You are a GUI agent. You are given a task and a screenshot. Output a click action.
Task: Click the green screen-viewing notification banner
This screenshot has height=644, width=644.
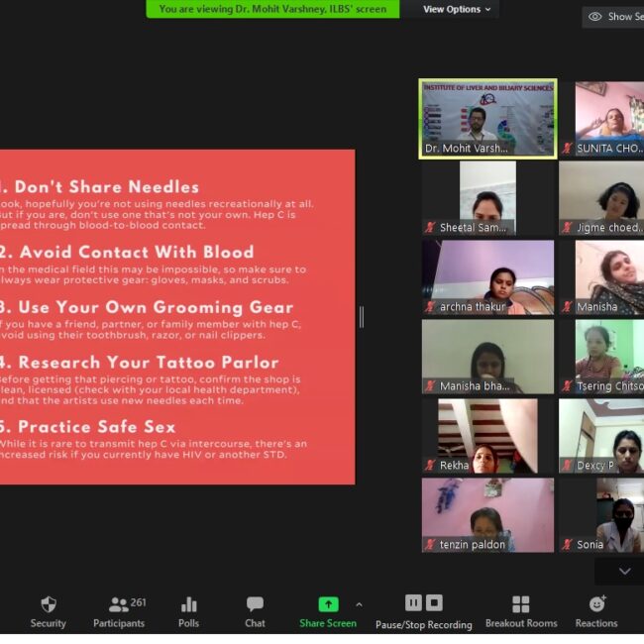click(x=272, y=9)
